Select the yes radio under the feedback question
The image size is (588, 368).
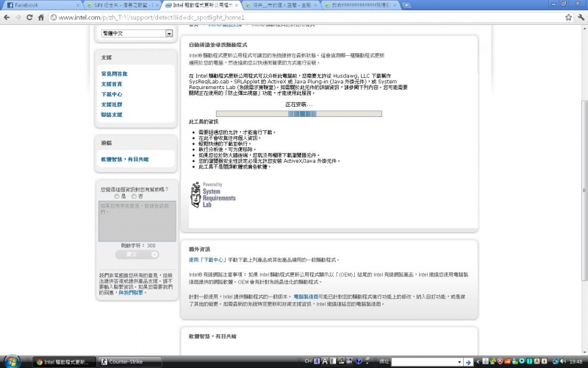[117, 196]
